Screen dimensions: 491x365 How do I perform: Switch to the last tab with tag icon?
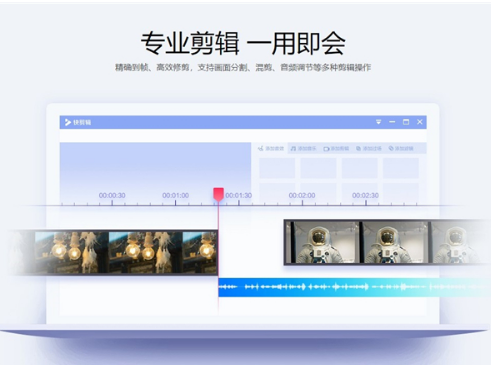(x=401, y=148)
